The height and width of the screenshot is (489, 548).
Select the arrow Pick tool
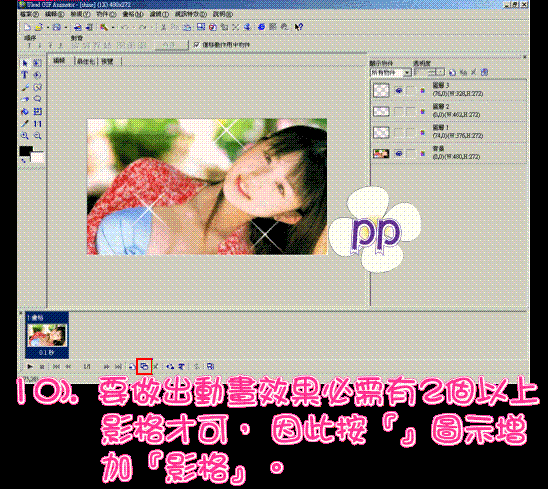coord(24,63)
